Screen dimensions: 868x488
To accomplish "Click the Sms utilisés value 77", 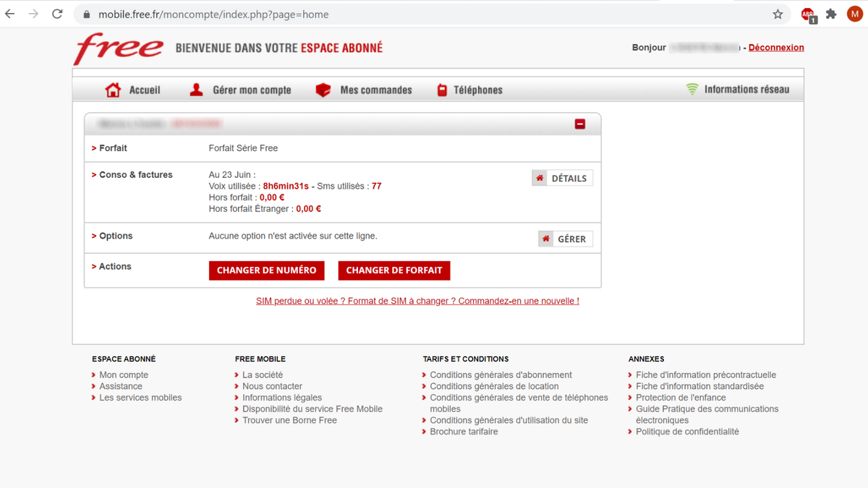I will tap(376, 187).
